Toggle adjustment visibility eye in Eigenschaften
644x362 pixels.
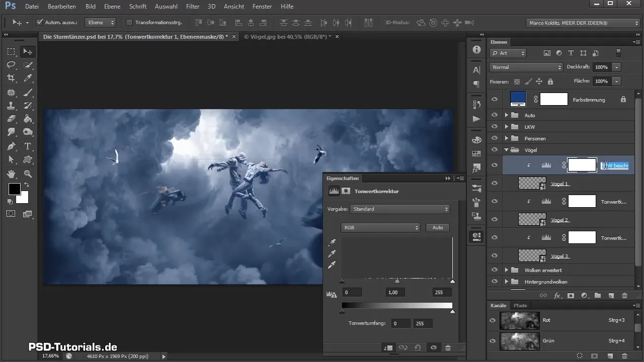433,347
